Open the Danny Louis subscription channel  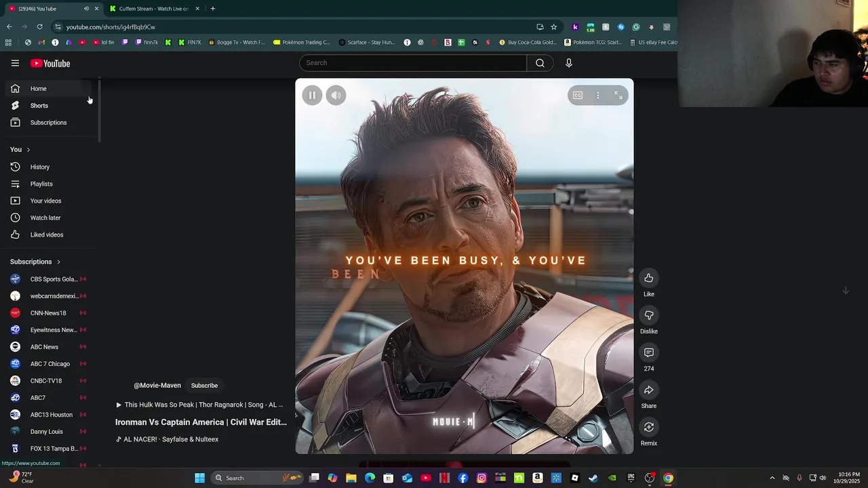coord(49,432)
